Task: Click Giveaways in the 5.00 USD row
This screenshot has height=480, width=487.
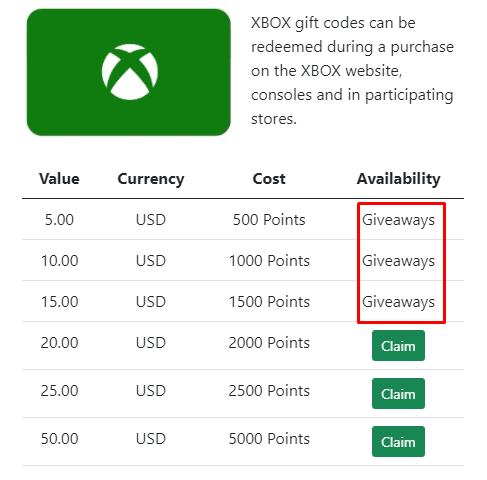Action: 398,220
